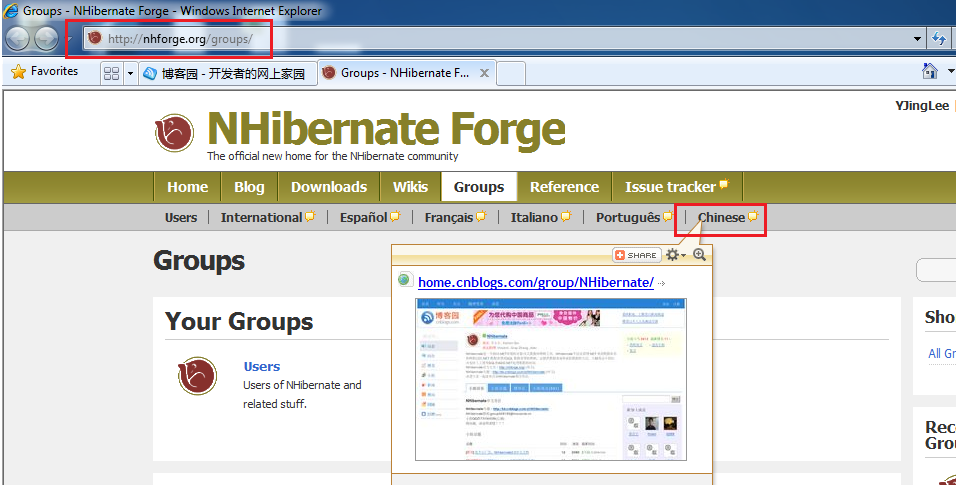Open the Issue tracker navigation tab
The height and width of the screenshot is (487, 956).
tap(669, 187)
